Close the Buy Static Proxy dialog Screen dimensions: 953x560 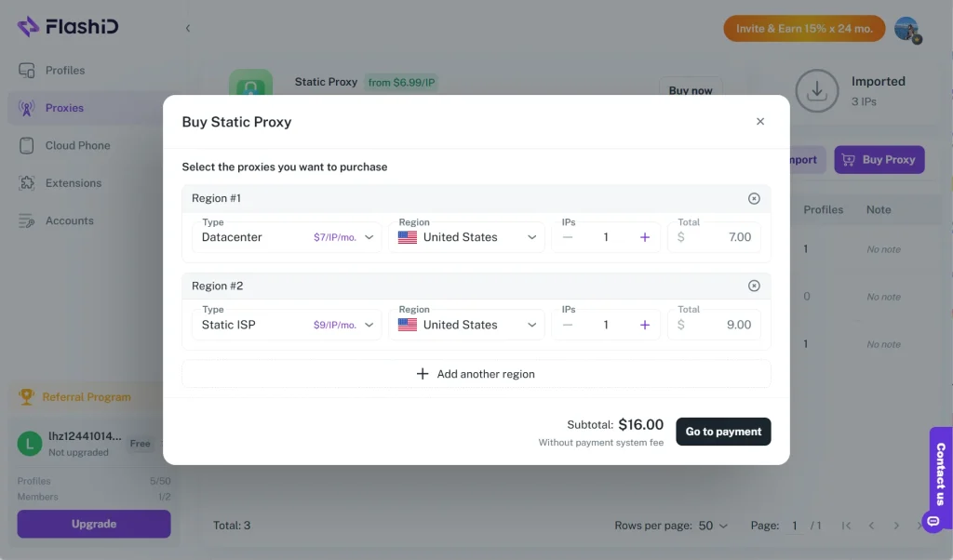click(760, 122)
